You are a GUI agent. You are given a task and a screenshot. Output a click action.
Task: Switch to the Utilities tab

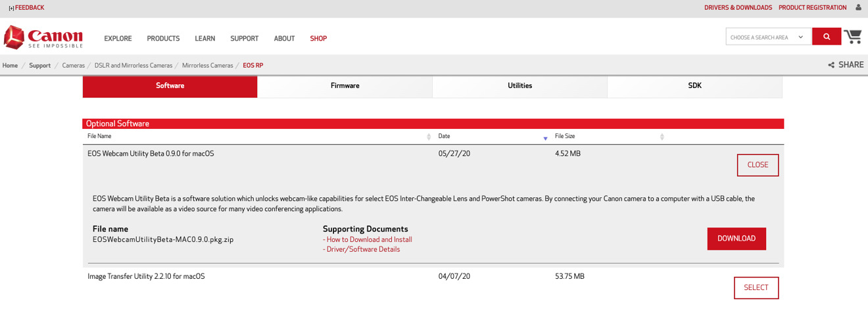(520, 86)
